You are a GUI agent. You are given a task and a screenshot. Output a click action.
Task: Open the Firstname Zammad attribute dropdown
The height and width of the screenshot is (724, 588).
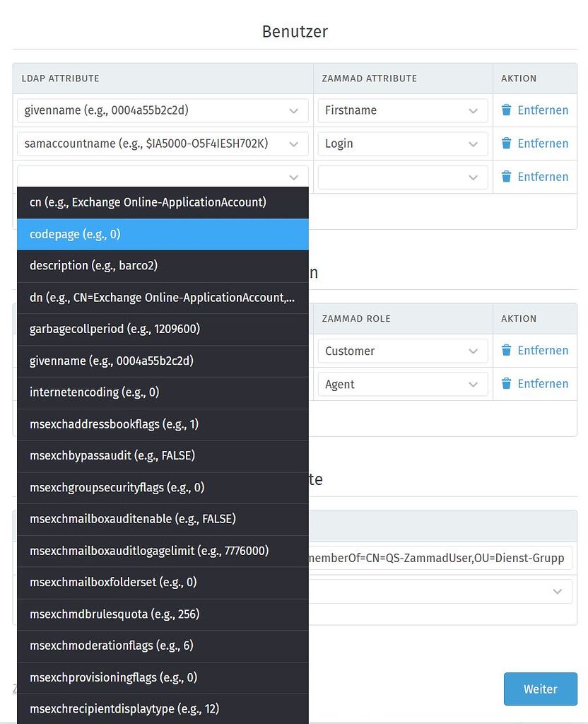pos(402,110)
